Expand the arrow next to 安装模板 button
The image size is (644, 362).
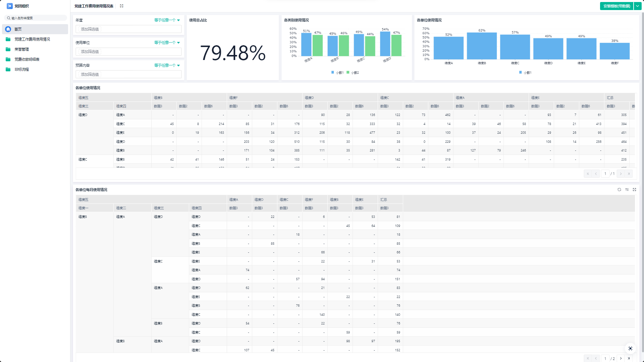point(637,6)
